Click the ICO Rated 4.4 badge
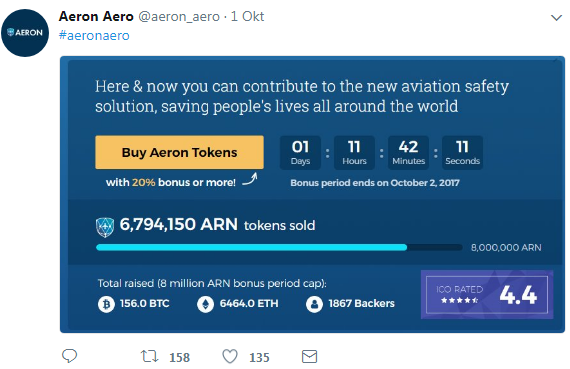Viewport: 570px width, 369px height. coord(487,294)
